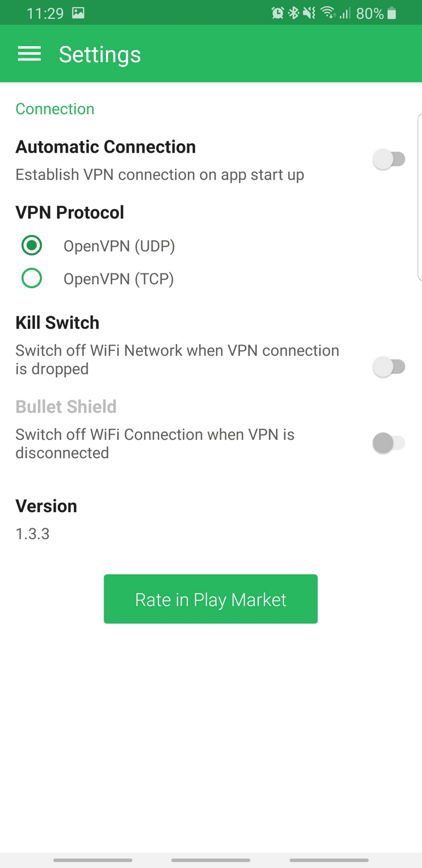Enable the Automatic Connection switch

coord(389,159)
